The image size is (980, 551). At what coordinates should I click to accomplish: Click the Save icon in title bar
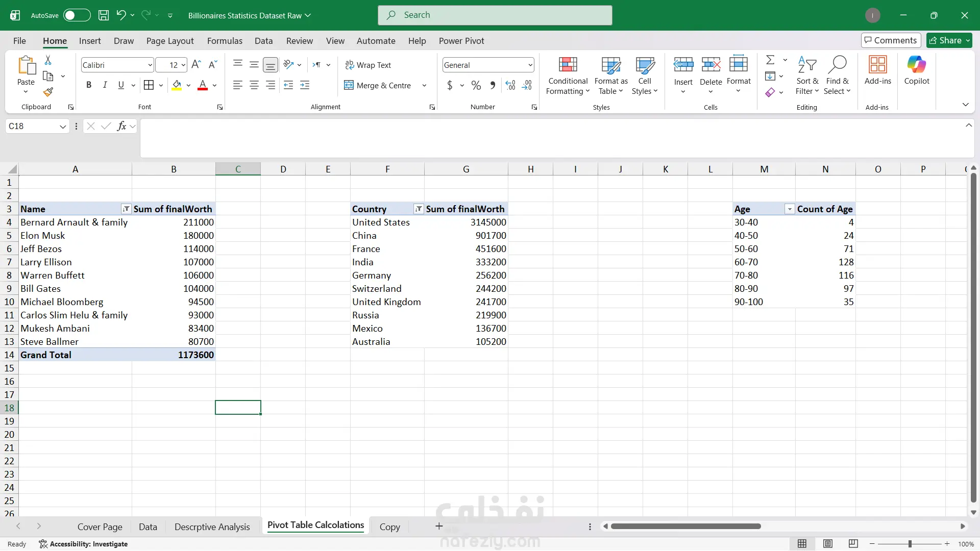point(104,15)
